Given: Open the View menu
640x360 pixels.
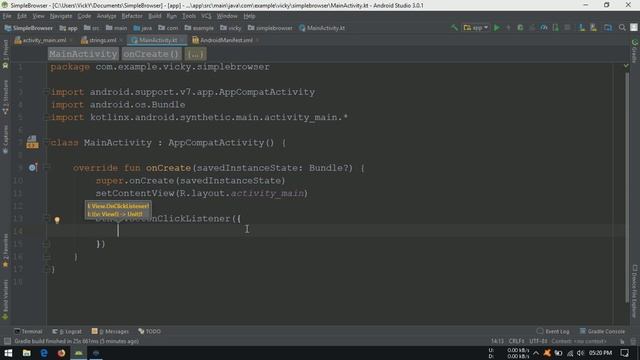Looking at the screenshot, I should pyautogui.click(x=38, y=16).
